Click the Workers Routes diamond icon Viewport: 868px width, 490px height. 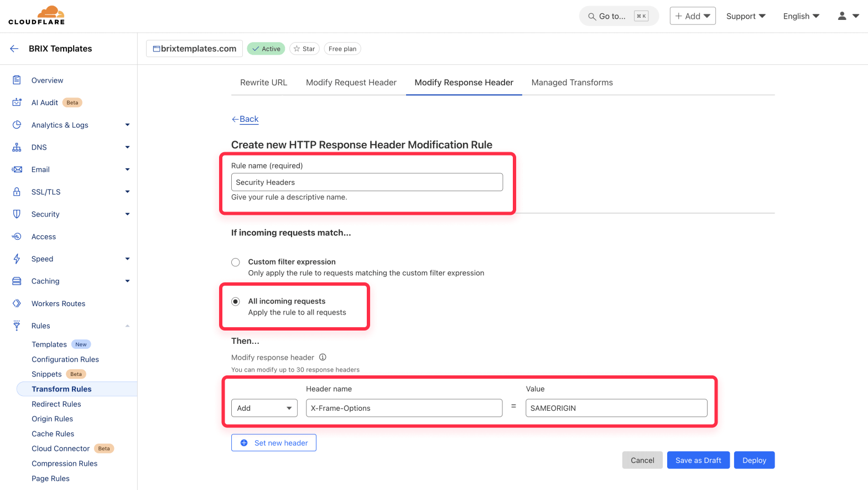coord(17,303)
